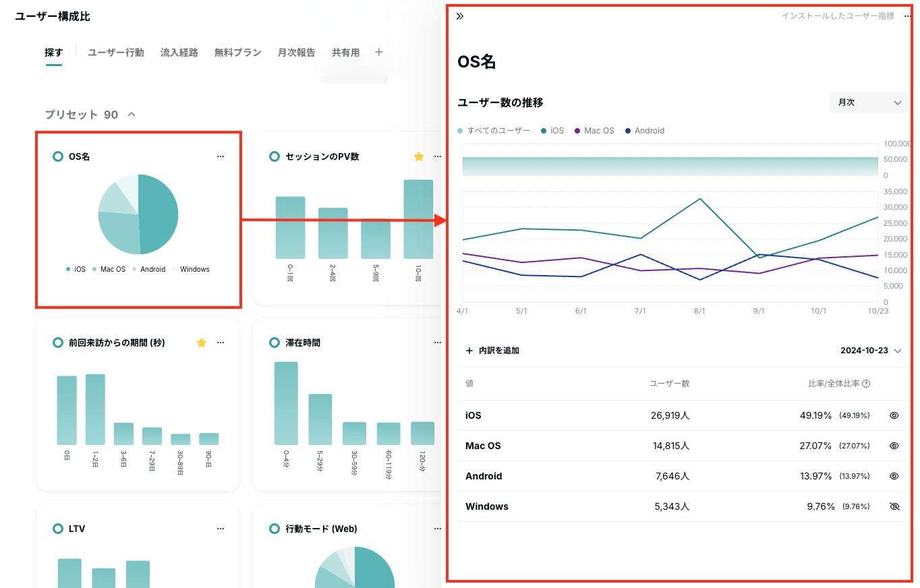Click the 49.19% ratio in iOS row

coord(816,415)
